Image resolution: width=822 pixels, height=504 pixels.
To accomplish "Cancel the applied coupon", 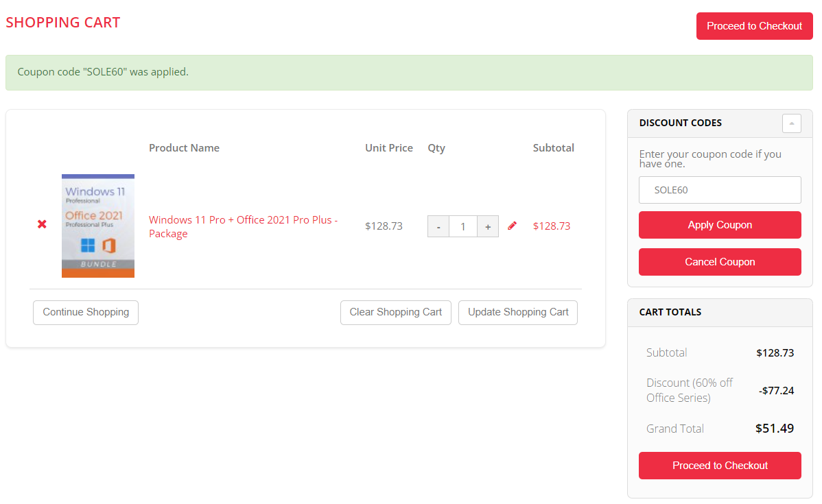I will tap(720, 262).
